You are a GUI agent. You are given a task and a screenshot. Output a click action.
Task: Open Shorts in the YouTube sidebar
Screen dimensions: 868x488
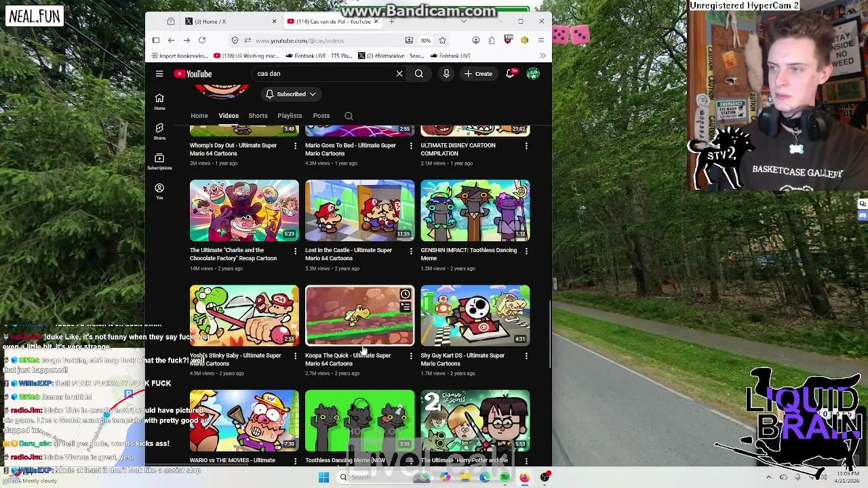159,131
